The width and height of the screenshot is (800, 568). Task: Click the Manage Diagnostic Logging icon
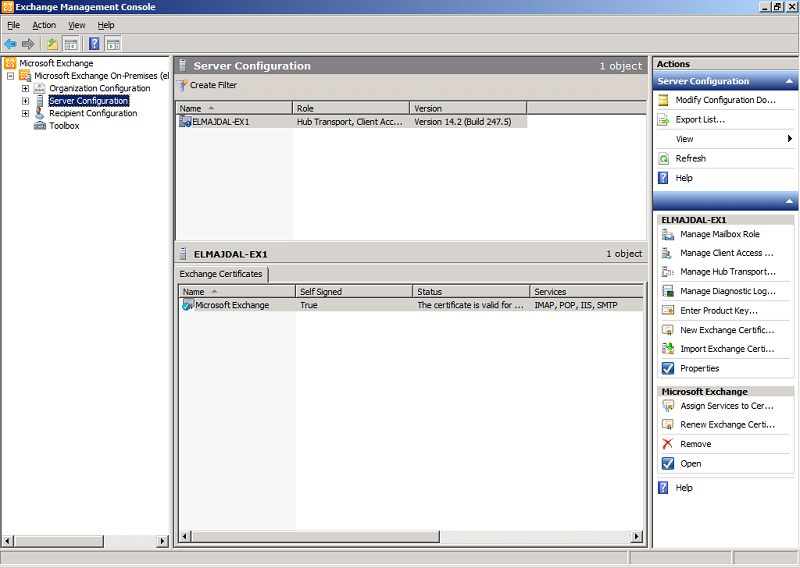tap(668, 291)
